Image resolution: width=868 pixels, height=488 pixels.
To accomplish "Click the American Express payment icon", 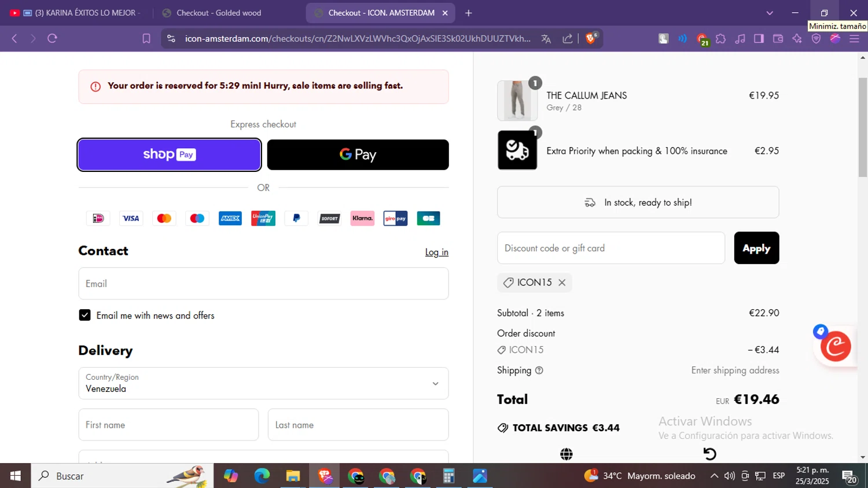I will pyautogui.click(x=230, y=218).
